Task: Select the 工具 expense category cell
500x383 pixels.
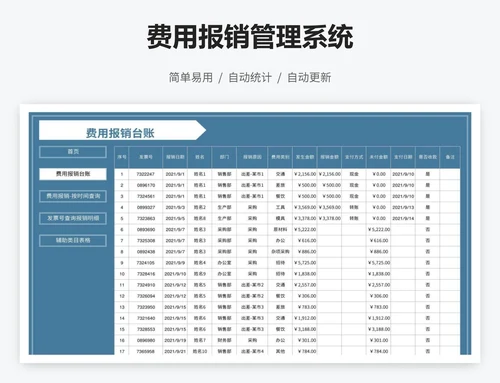Action: click(x=280, y=207)
